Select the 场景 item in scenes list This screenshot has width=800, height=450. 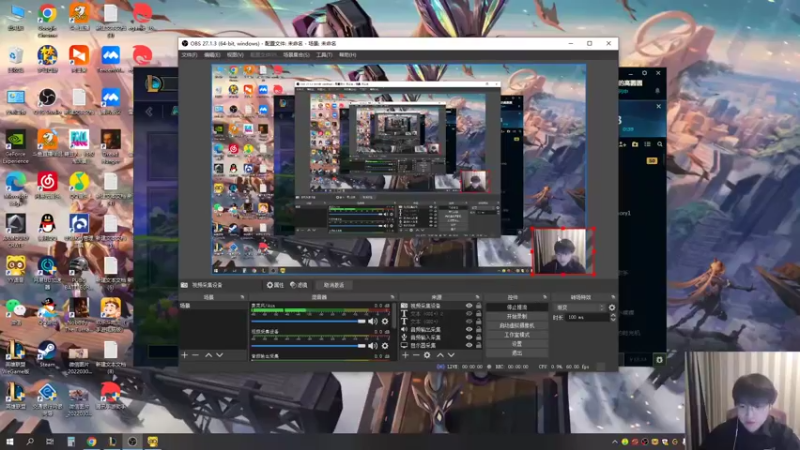click(213, 306)
